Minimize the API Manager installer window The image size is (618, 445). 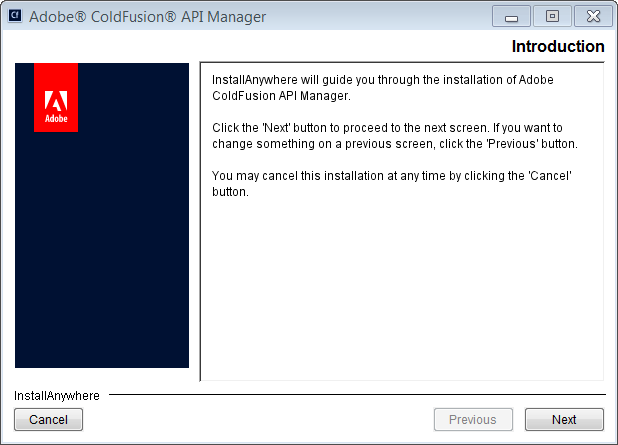click(511, 17)
